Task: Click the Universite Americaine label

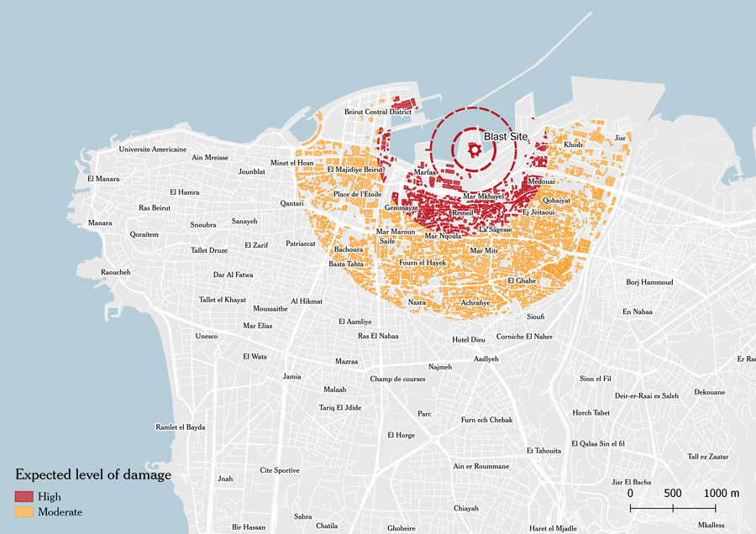Action: (153, 149)
